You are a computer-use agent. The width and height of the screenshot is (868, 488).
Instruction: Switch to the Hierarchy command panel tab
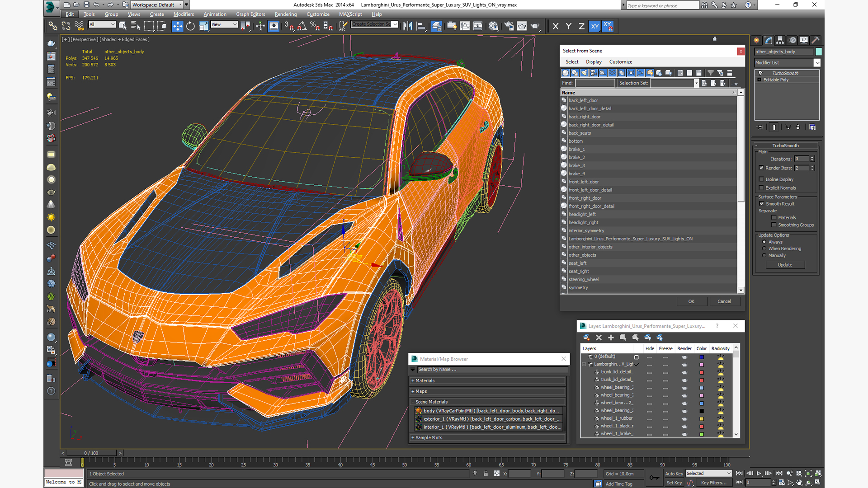tap(780, 40)
